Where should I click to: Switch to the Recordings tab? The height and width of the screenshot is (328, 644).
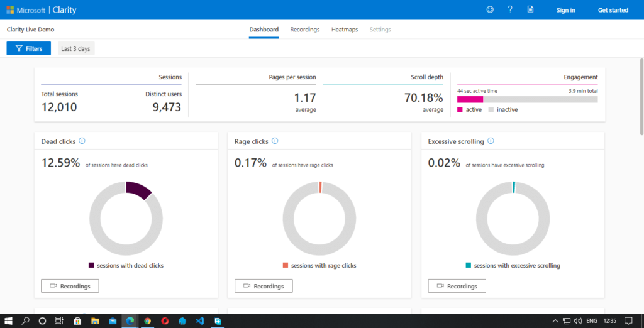coord(305,30)
